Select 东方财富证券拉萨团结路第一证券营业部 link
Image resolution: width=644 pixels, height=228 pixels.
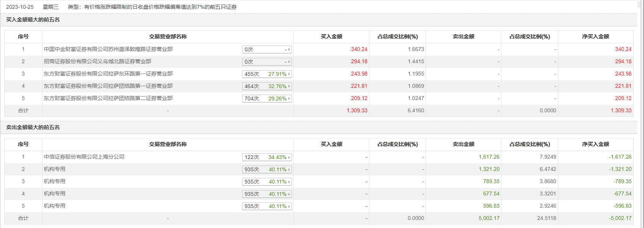[x=108, y=86]
